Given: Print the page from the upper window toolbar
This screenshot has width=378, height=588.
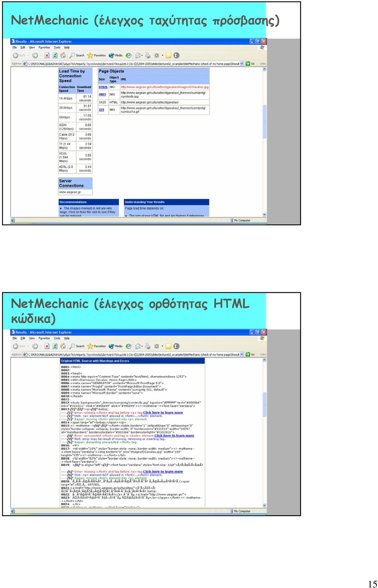Looking at the screenshot, I should pos(148,55).
